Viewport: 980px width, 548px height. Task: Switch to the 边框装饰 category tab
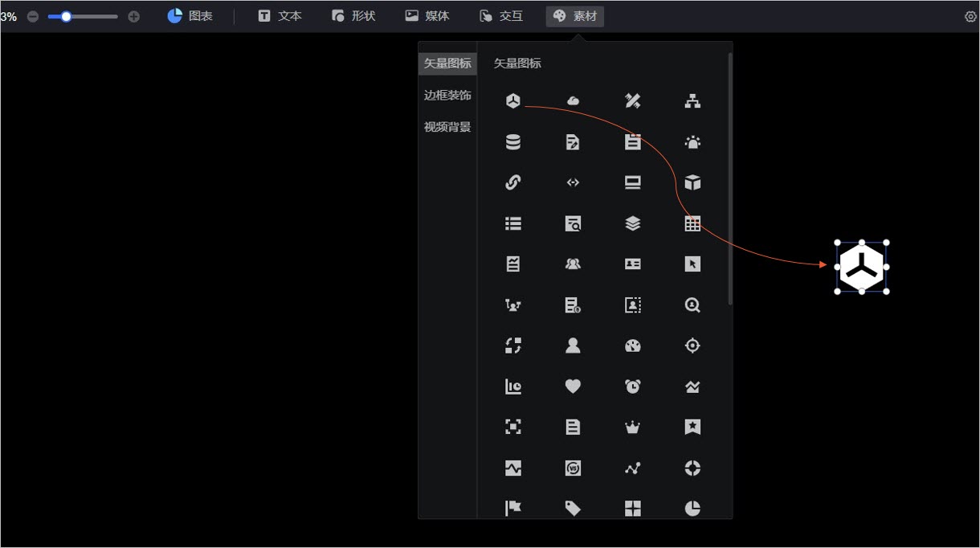point(447,96)
